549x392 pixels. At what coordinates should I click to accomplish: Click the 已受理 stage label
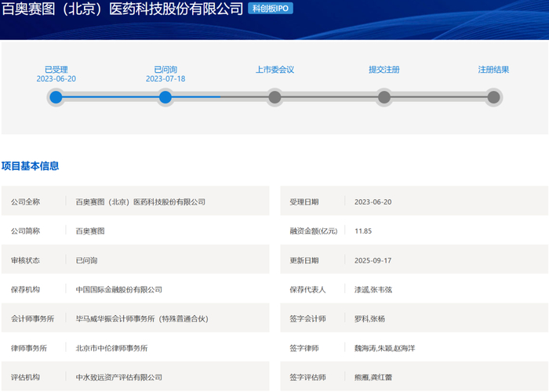click(56, 69)
